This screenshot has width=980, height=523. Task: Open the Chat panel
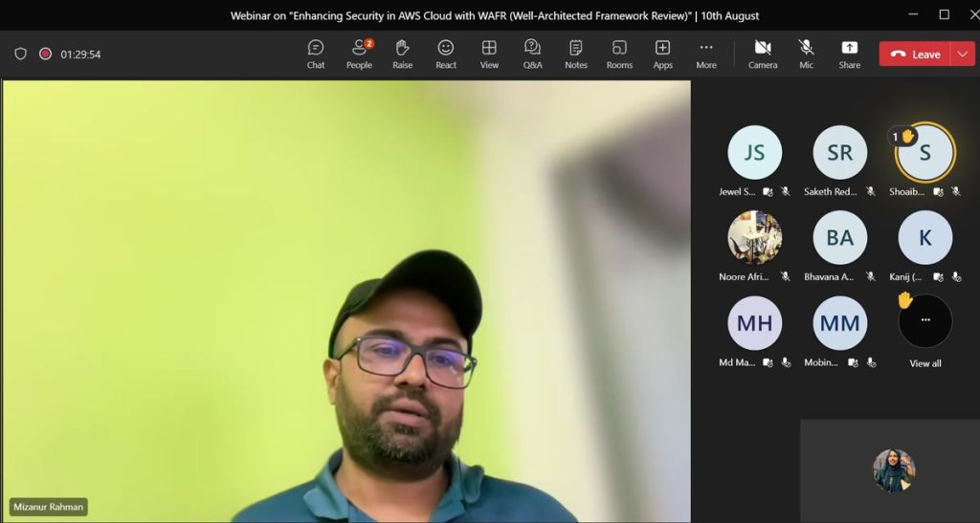[316, 54]
